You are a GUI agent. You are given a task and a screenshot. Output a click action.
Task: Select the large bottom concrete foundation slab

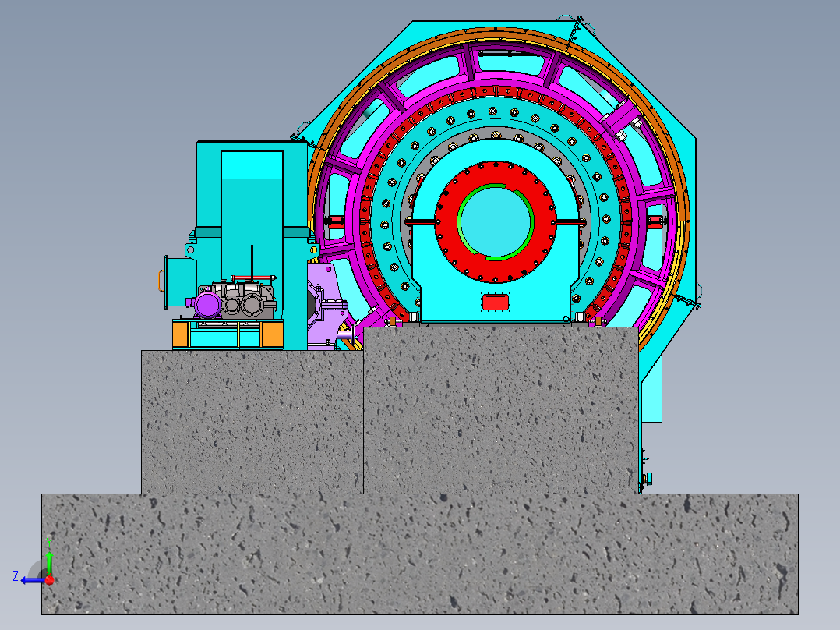[x=420, y=554]
